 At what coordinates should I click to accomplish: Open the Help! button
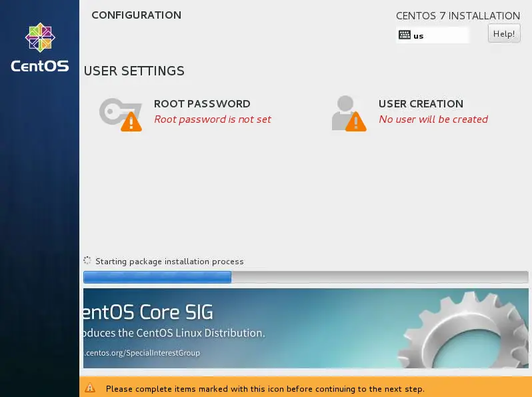pyautogui.click(x=504, y=33)
